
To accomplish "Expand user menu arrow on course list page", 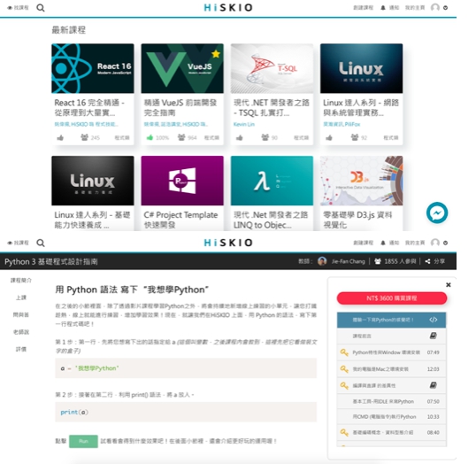I will [445, 8].
